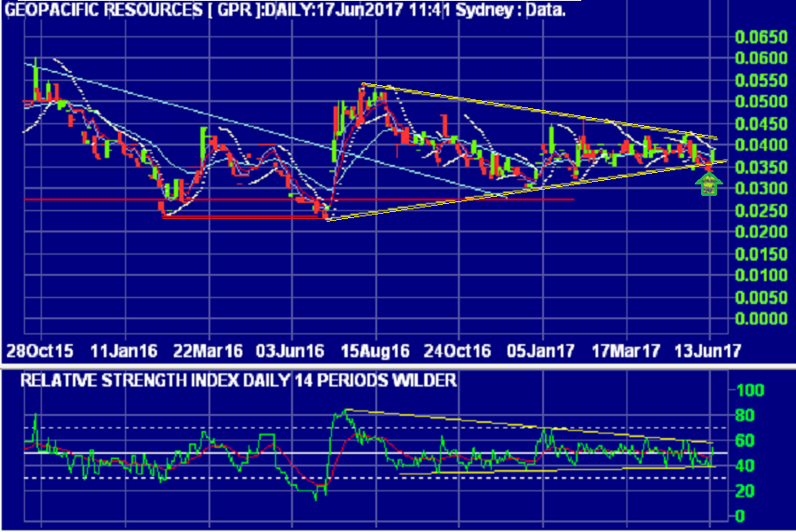Click the 03Jun16 date label
The image size is (796, 532).
(290, 351)
